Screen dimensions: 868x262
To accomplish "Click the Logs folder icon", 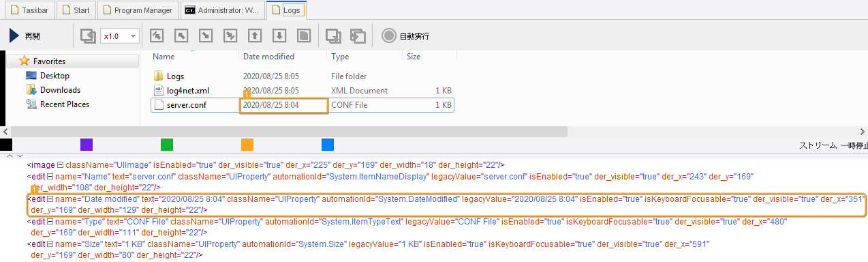I will point(159,76).
